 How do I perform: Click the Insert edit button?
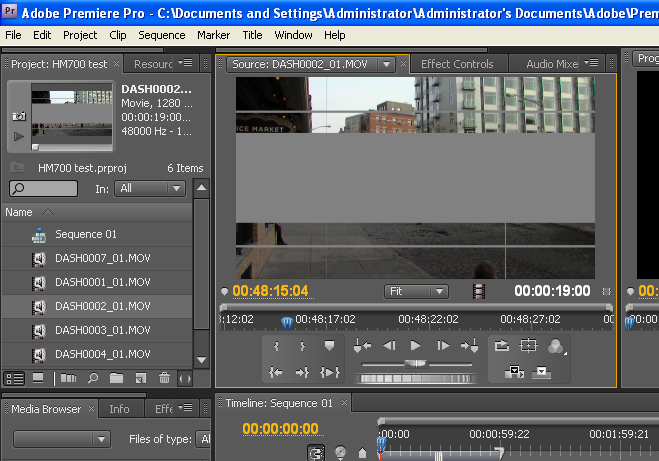pos(514,372)
